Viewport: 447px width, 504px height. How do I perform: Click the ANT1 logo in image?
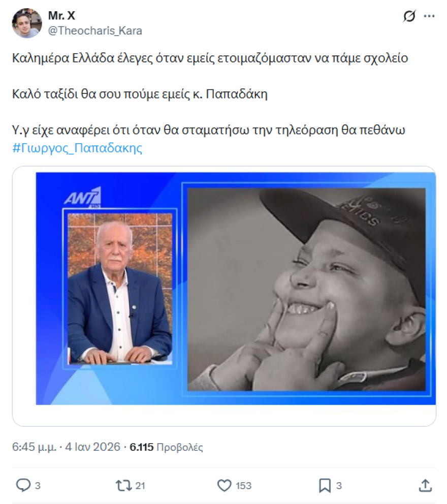point(83,197)
